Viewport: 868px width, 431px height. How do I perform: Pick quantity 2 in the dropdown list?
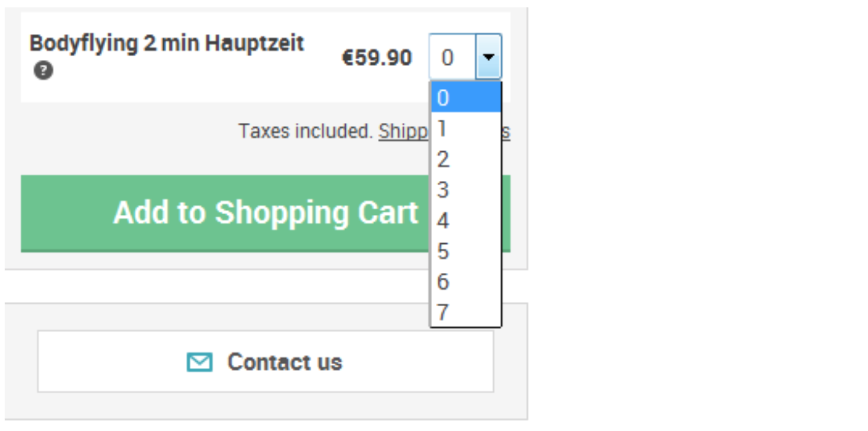tap(465, 159)
